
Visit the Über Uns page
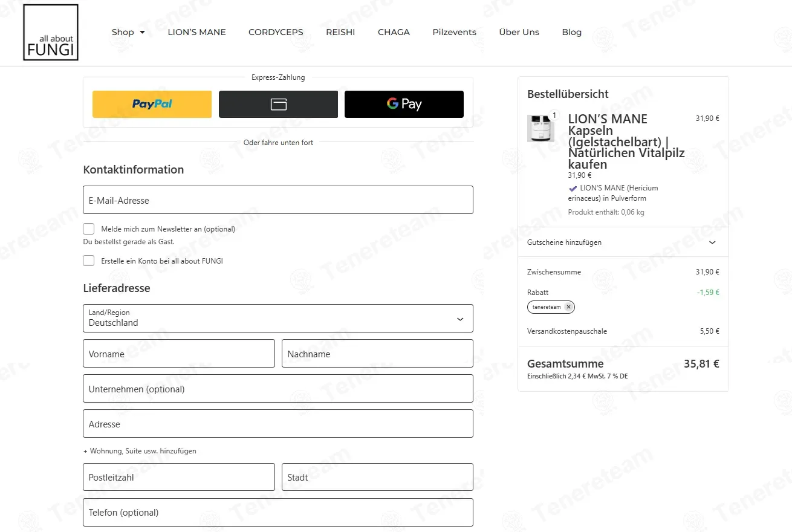tap(519, 32)
